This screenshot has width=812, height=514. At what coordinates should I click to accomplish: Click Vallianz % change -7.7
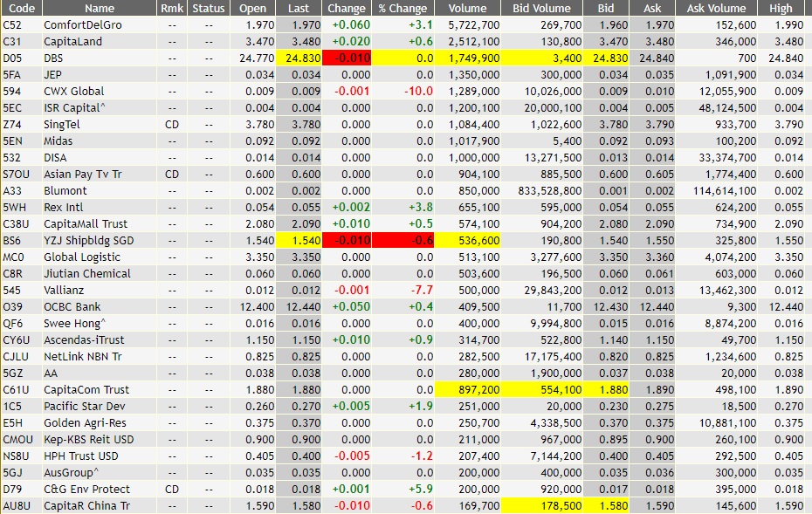[422, 290]
